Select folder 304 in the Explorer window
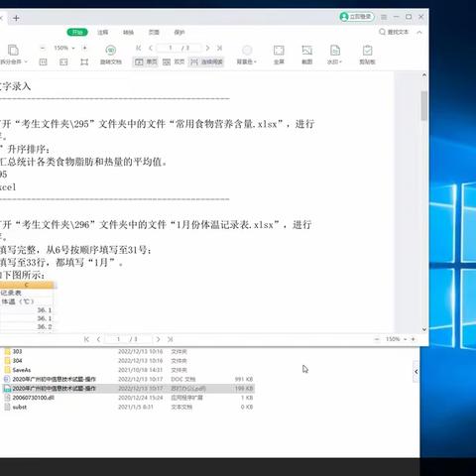This screenshot has height=476, width=476. click(x=127, y=361)
